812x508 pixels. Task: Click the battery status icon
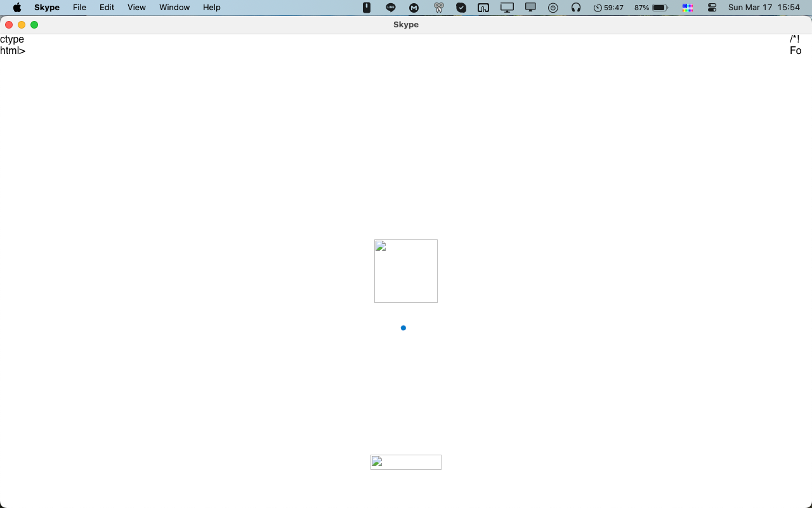660,8
